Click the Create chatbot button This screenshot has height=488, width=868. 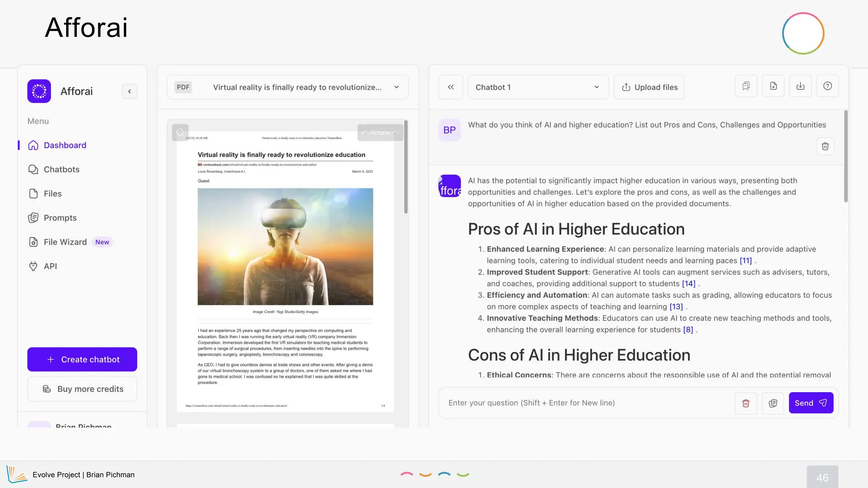pyautogui.click(x=82, y=359)
